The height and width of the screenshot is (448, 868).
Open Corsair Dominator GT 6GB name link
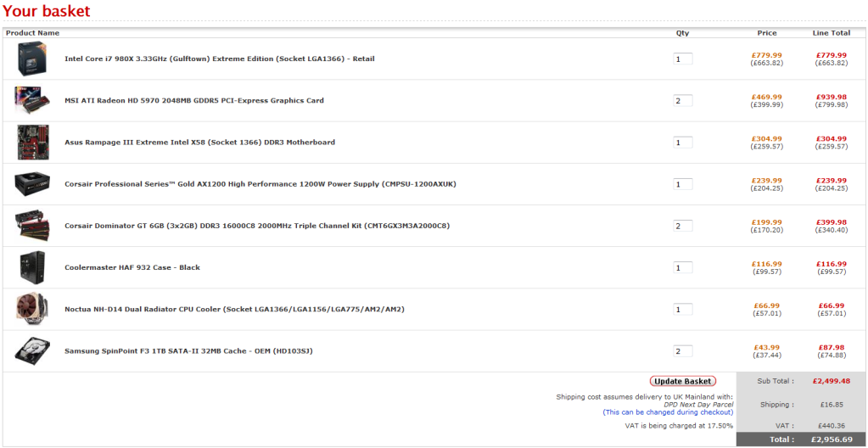coord(257,226)
